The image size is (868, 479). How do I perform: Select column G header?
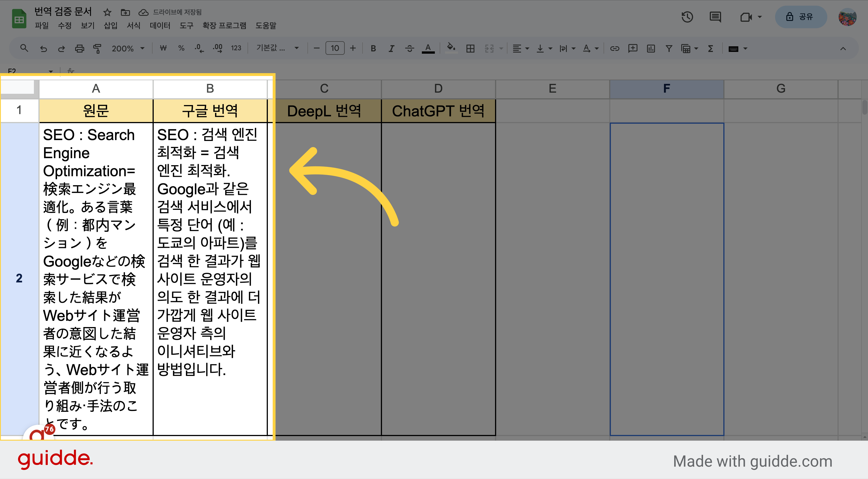tap(781, 89)
